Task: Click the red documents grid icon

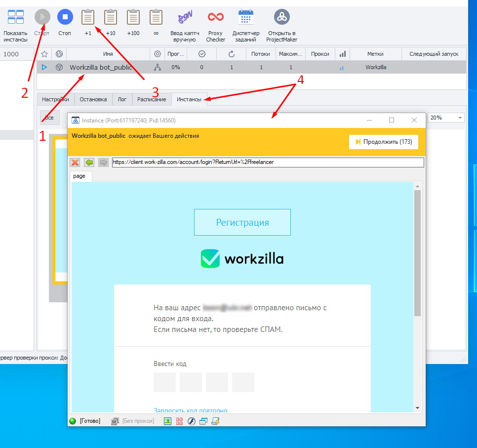Action: (x=179, y=421)
